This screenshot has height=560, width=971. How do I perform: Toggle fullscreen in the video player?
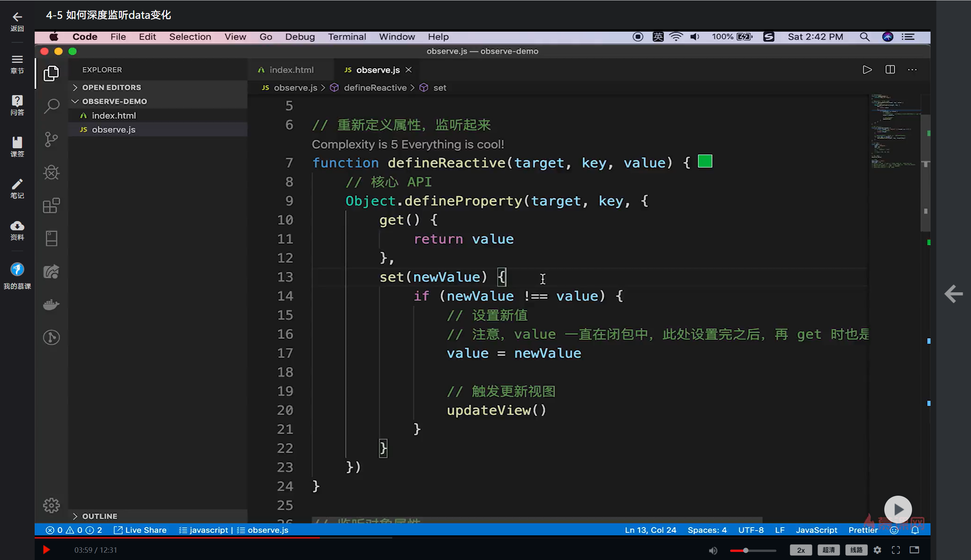point(896,550)
